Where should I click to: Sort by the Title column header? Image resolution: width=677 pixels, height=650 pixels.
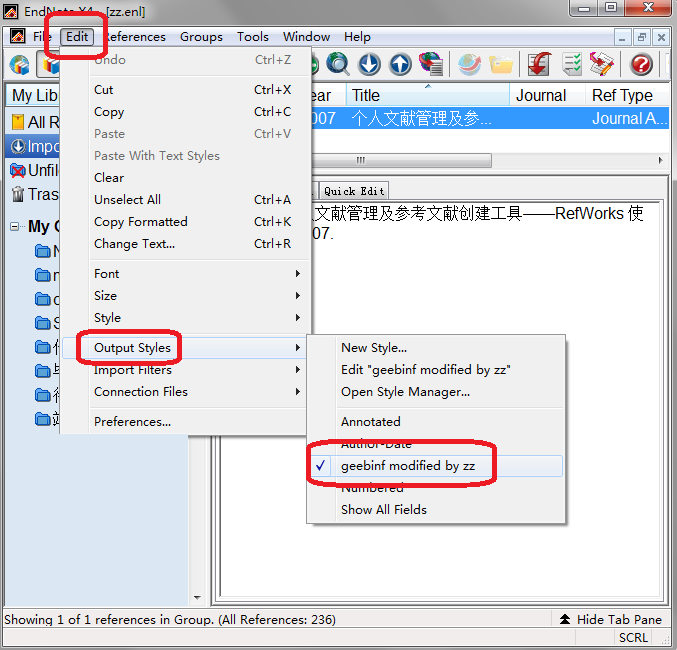[427, 95]
